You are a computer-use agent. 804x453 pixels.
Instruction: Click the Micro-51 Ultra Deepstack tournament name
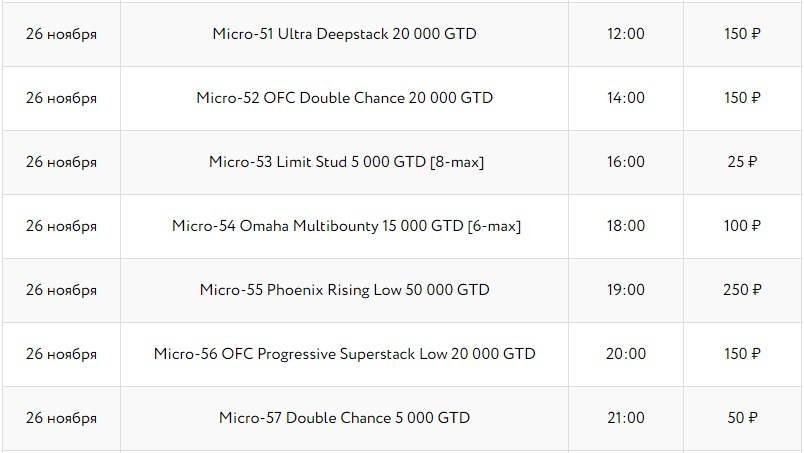pos(344,34)
